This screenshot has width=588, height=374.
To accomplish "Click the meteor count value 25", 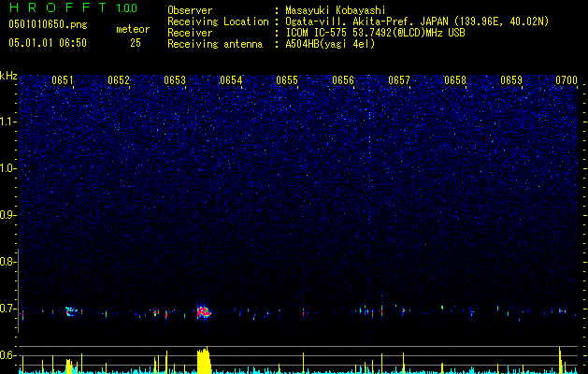I will 136,43.
